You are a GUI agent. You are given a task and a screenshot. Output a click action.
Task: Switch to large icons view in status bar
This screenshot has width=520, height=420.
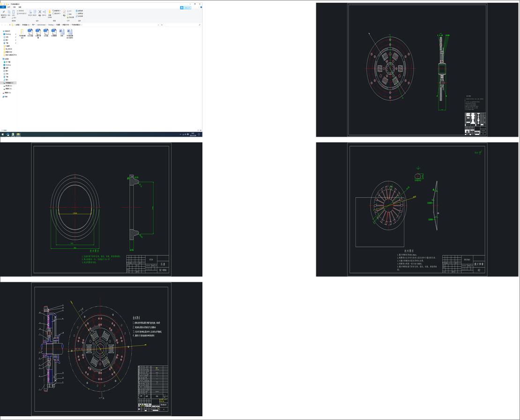tap(201, 130)
